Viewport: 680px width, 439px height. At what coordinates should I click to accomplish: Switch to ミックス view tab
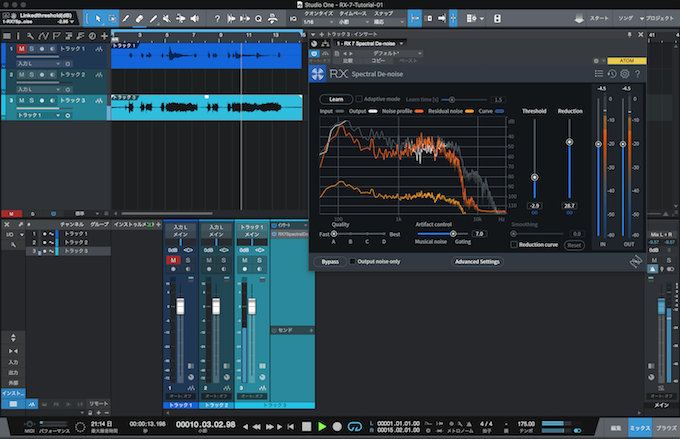tap(640, 428)
